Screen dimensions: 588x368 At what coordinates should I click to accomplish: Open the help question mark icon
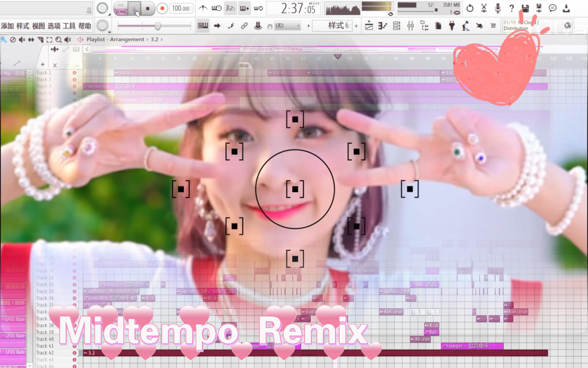511,8
